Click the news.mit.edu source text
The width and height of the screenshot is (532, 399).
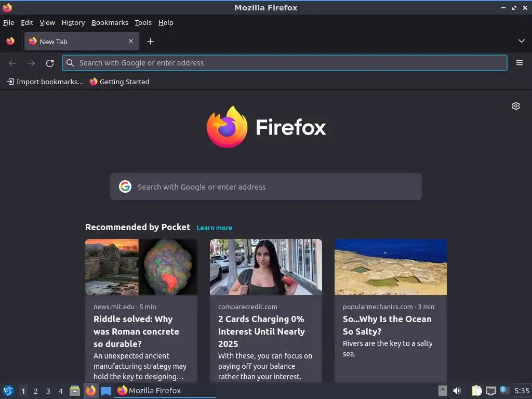[114, 307]
